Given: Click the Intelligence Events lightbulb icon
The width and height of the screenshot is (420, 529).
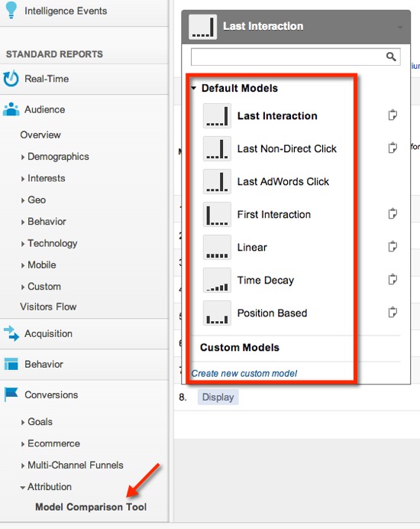Looking at the screenshot, I should (x=11, y=9).
